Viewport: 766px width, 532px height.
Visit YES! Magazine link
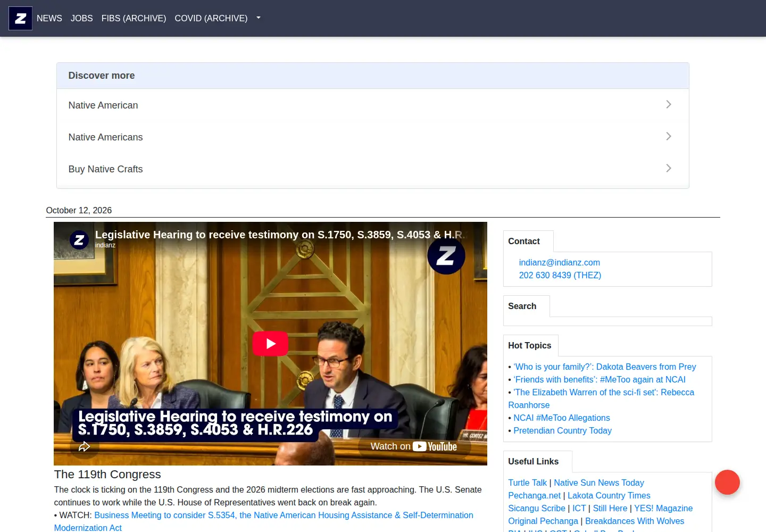pyautogui.click(x=663, y=508)
